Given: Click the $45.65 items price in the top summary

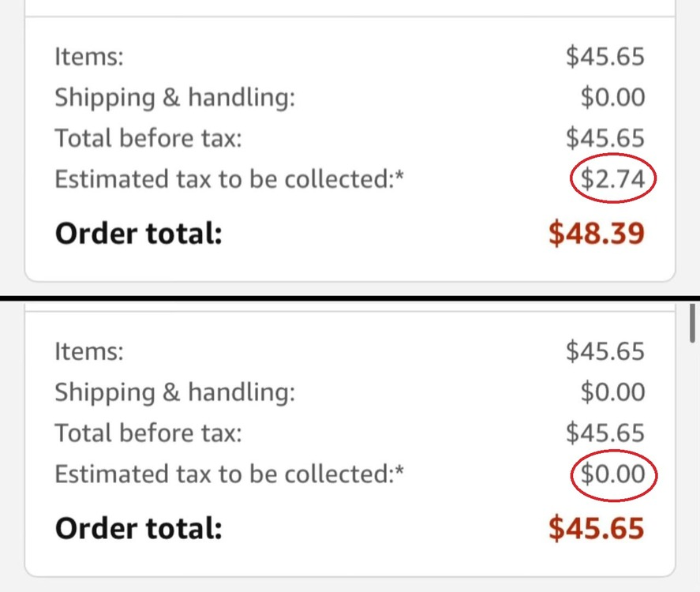Looking at the screenshot, I should (605, 57).
